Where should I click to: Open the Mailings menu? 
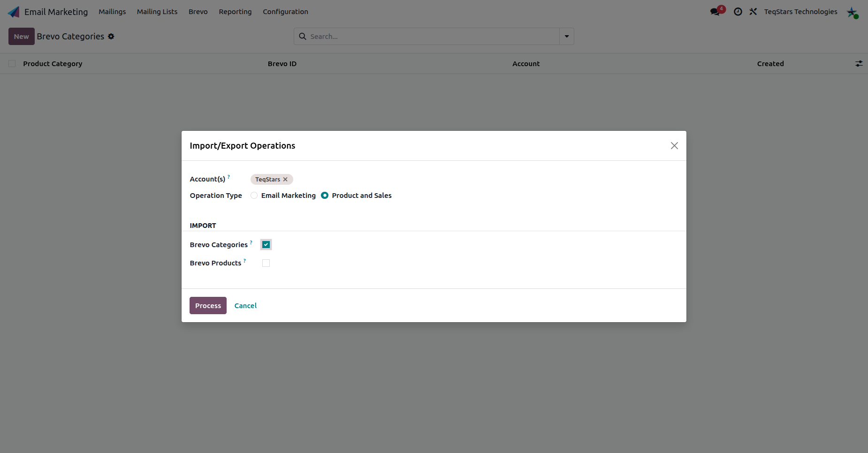tap(112, 12)
